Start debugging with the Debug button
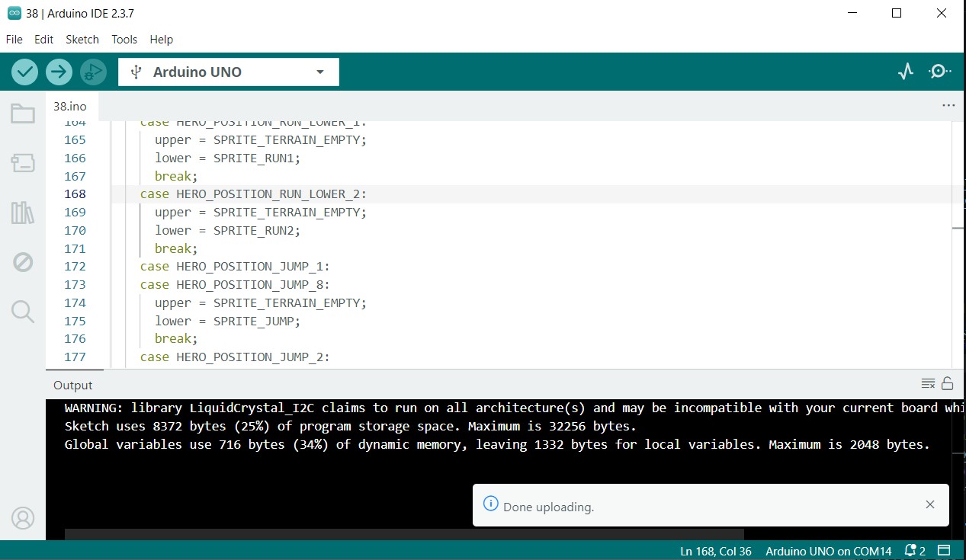The width and height of the screenshot is (966, 560). (x=93, y=72)
